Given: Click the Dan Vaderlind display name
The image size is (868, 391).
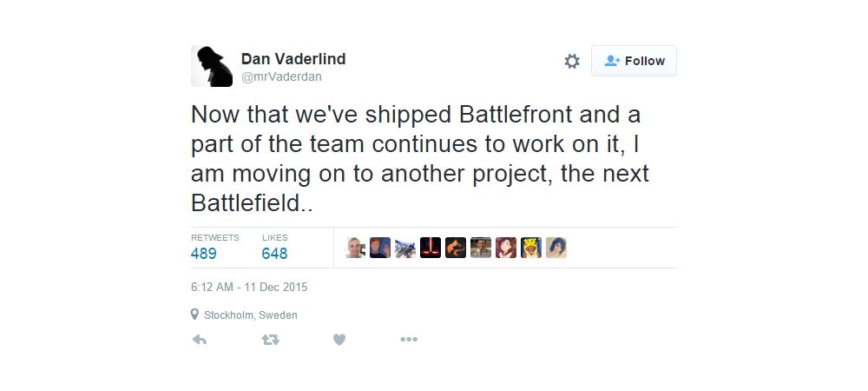Looking at the screenshot, I should [293, 59].
